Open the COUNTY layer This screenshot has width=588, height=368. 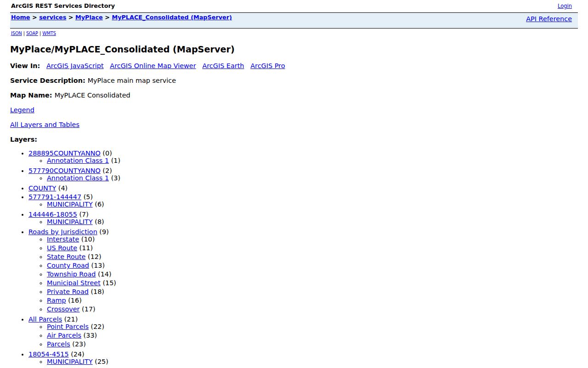42,188
